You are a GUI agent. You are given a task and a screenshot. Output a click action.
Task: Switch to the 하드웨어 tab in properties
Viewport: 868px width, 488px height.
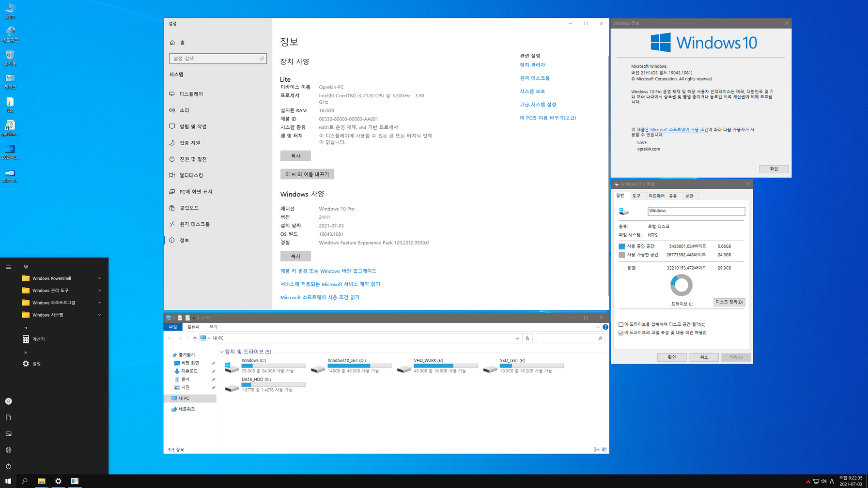point(656,196)
